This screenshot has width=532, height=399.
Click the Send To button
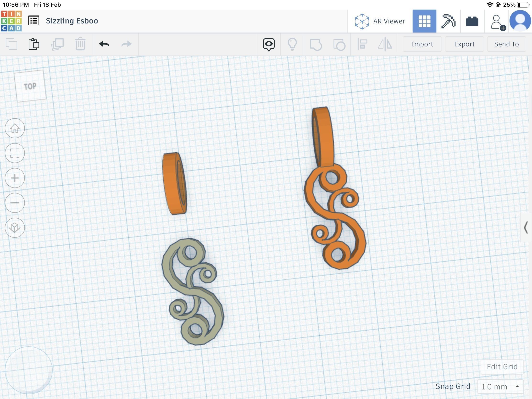click(x=506, y=44)
